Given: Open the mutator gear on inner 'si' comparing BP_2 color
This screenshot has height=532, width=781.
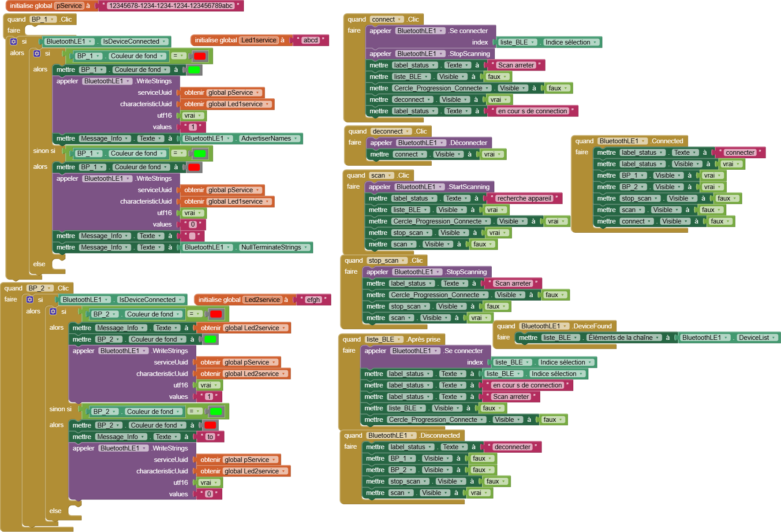Looking at the screenshot, I should [x=53, y=312].
